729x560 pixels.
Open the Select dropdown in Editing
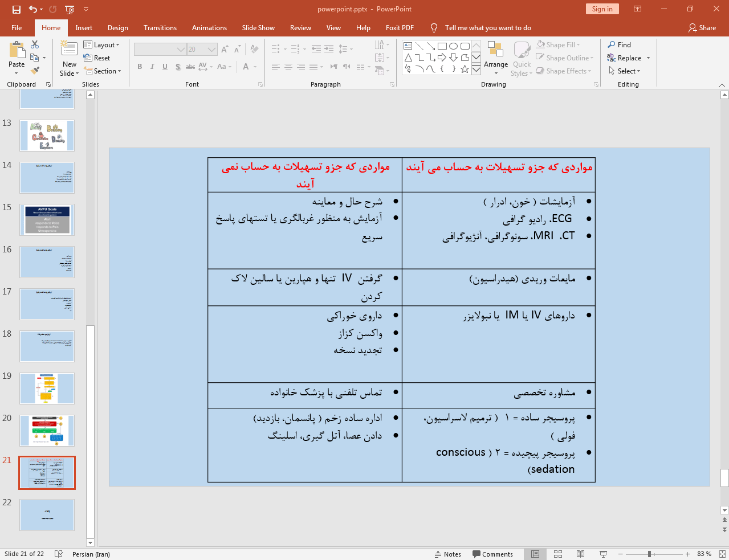(x=625, y=71)
